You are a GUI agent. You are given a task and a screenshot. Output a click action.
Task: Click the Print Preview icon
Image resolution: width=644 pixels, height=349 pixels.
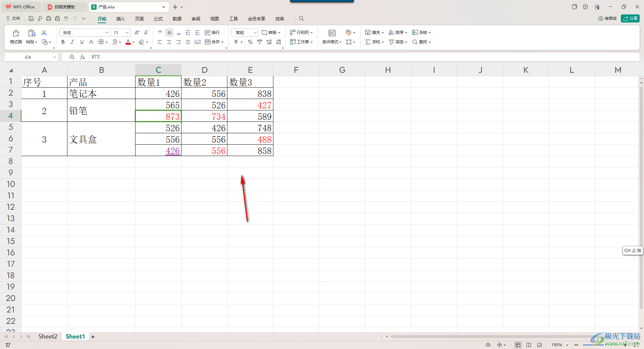[57, 18]
